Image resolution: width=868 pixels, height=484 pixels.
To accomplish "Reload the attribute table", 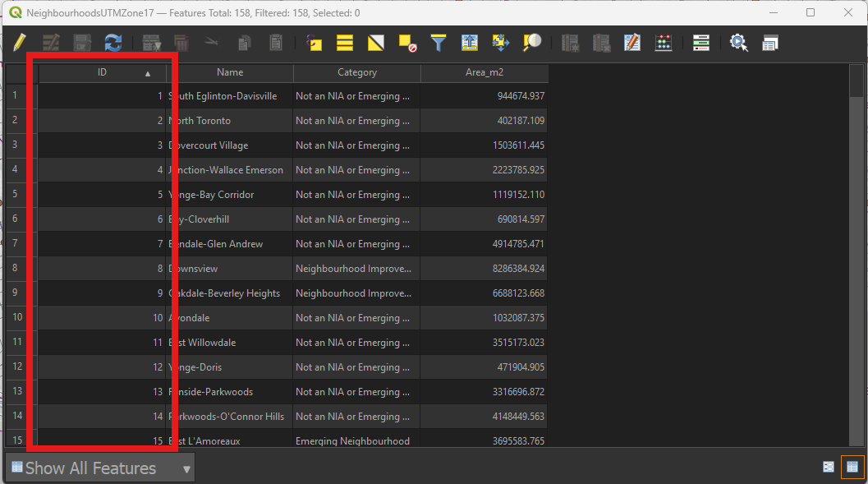I will click(x=113, y=43).
